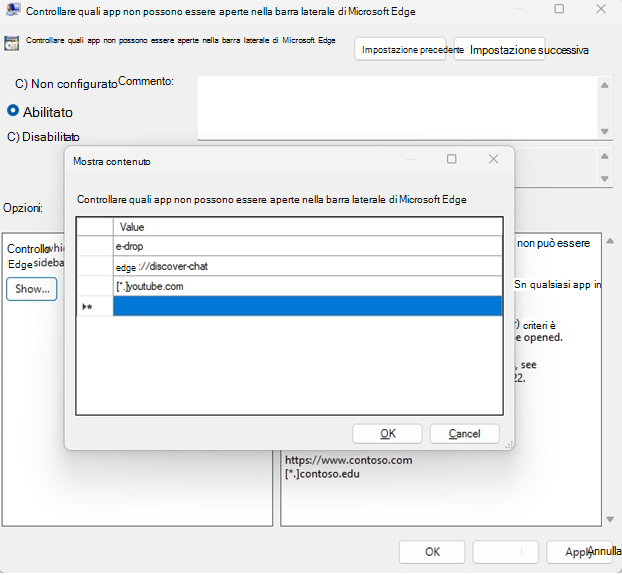The image size is (622, 575).
Task: Click the main policy window OK button
Action: coord(432,552)
